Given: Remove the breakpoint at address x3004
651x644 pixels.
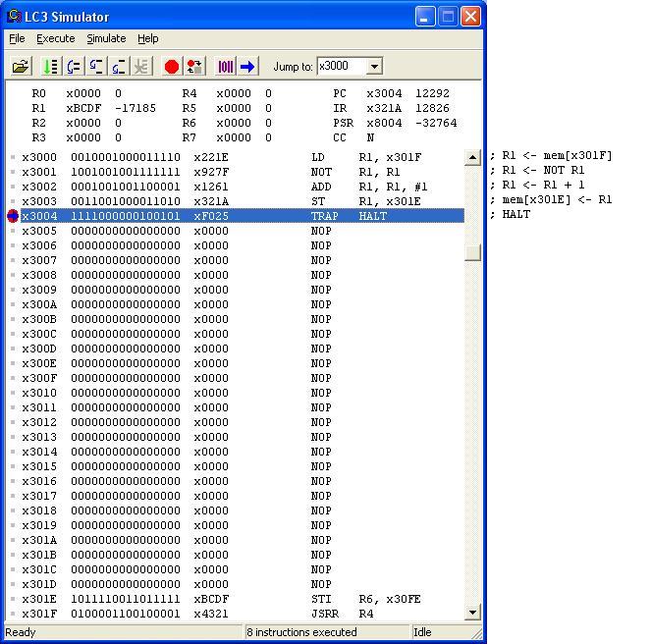Looking at the screenshot, I should click(13, 216).
